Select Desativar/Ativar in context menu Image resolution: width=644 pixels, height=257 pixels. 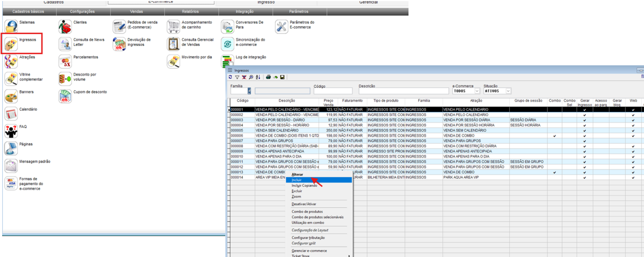(304, 204)
